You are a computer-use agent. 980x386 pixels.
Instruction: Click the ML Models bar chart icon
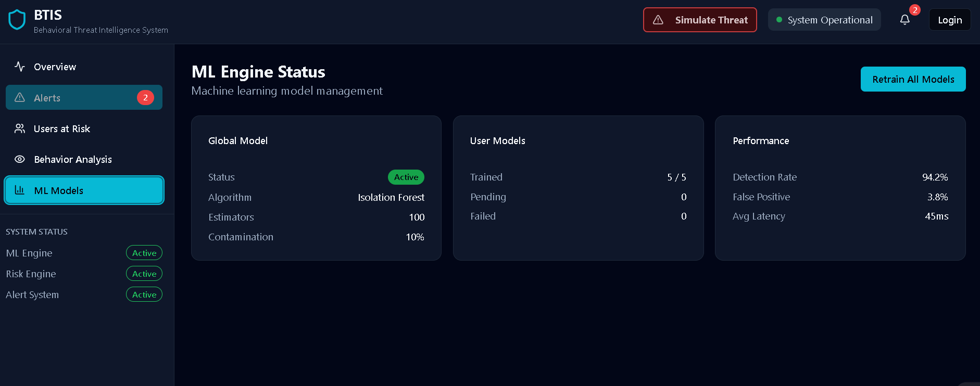coord(20,190)
